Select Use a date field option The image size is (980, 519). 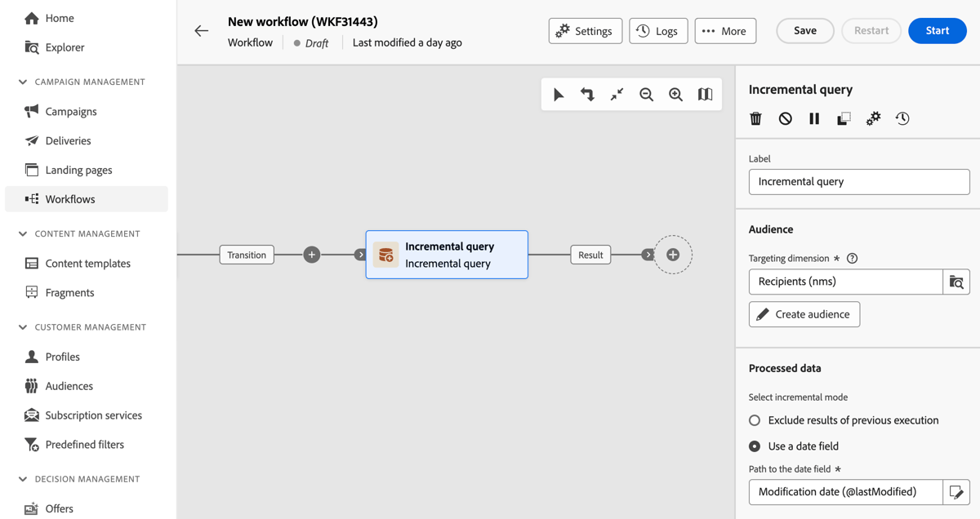point(754,446)
